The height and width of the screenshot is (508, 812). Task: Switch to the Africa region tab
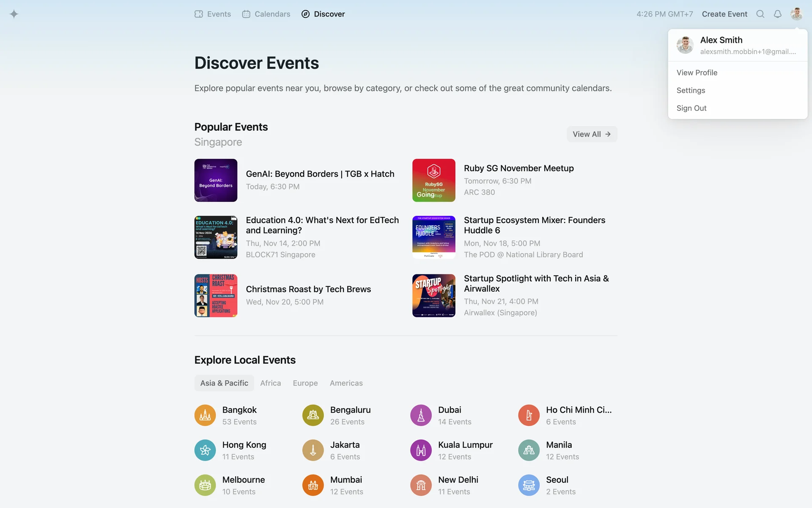(270, 383)
